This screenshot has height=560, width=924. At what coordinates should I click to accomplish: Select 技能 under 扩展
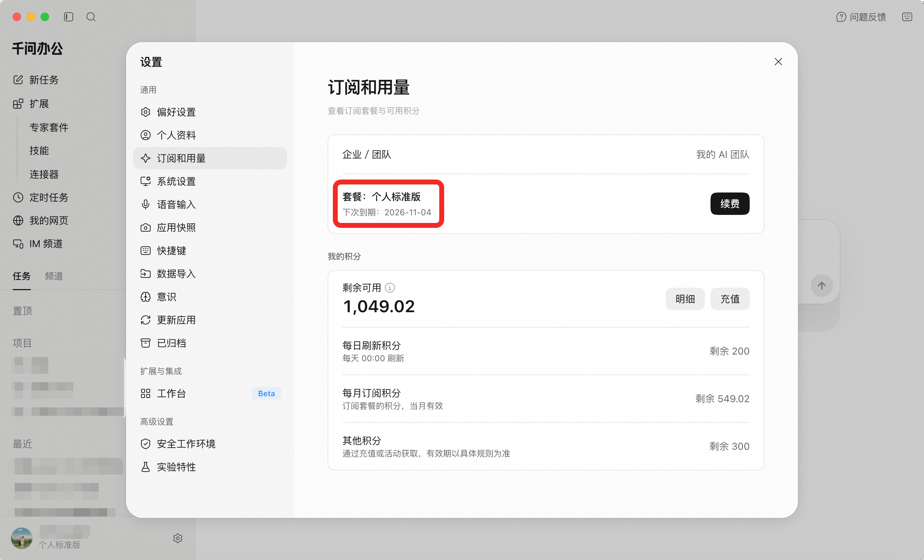coord(39,150)
